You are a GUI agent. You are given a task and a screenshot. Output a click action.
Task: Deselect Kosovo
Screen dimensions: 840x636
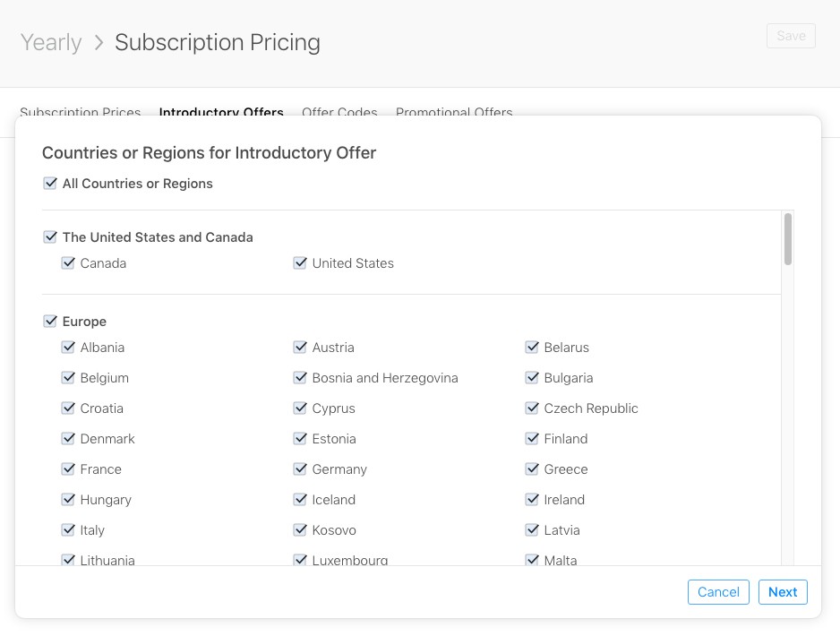(x=300, y=530)
